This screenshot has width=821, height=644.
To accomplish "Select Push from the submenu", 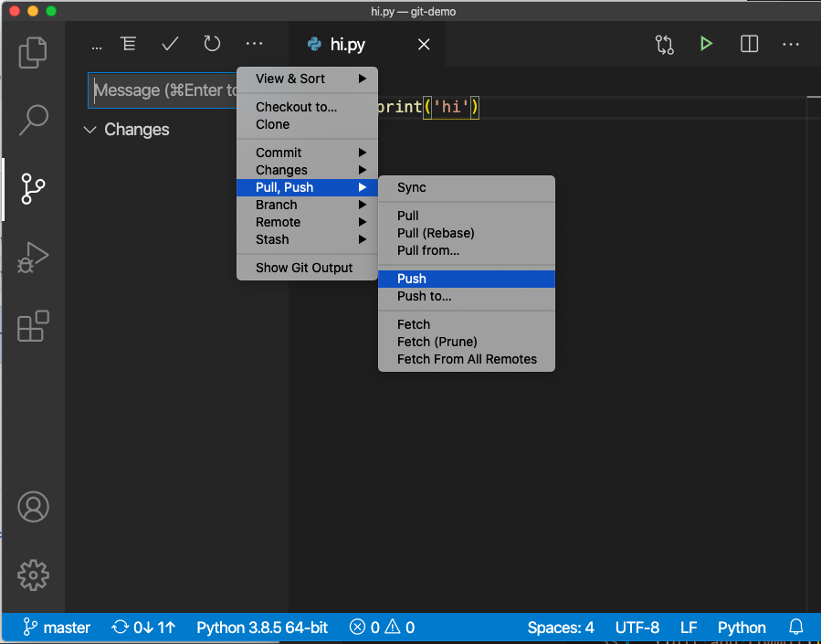I will (x=412, y=279).
